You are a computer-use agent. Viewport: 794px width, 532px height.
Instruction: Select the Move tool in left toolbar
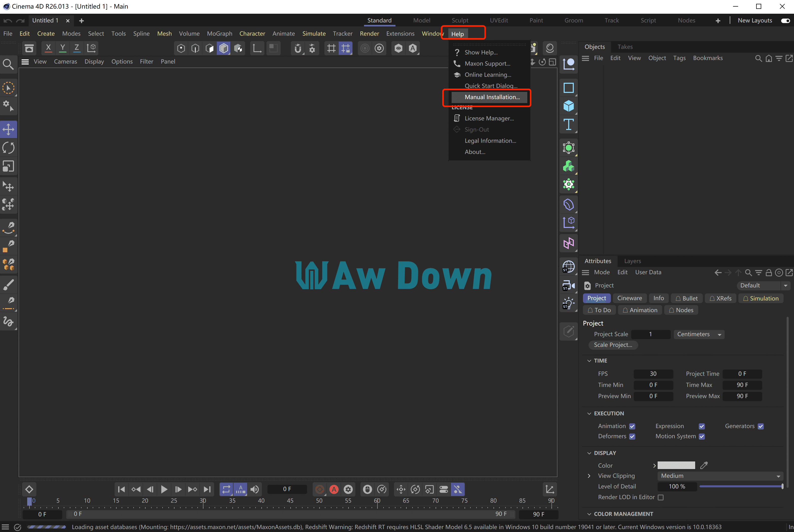coord(8,129)
